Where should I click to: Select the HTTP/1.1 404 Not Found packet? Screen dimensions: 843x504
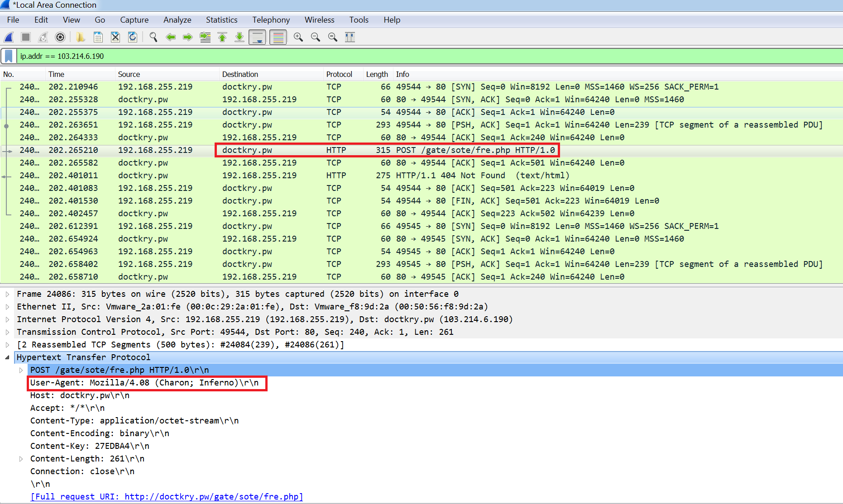pyautogui.click(x=421, y=176)
